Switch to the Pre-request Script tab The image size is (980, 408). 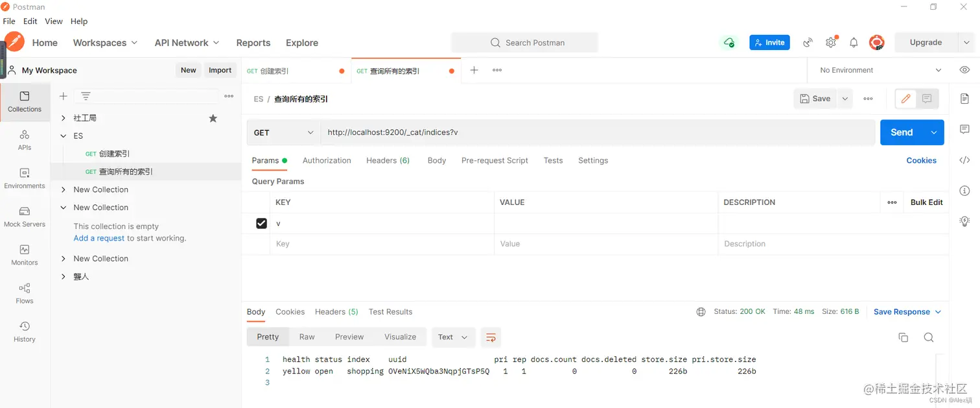495,160
